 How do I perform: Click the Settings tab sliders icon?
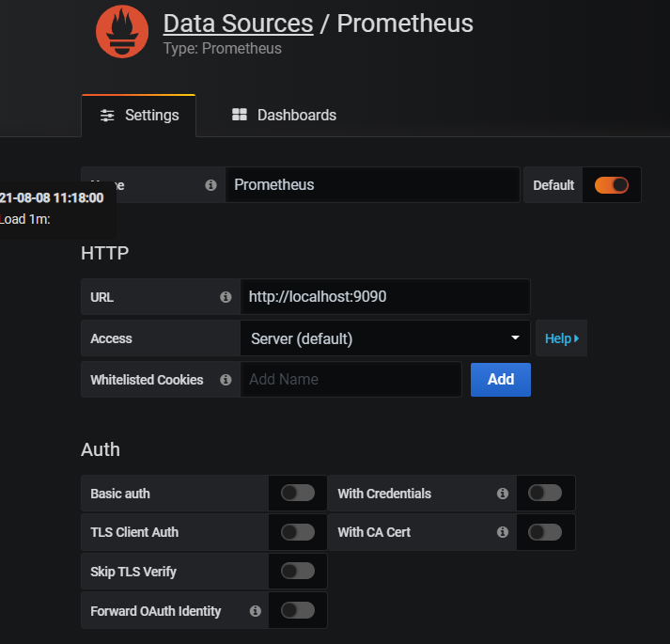pyautogui.click(x=107, y=116)
